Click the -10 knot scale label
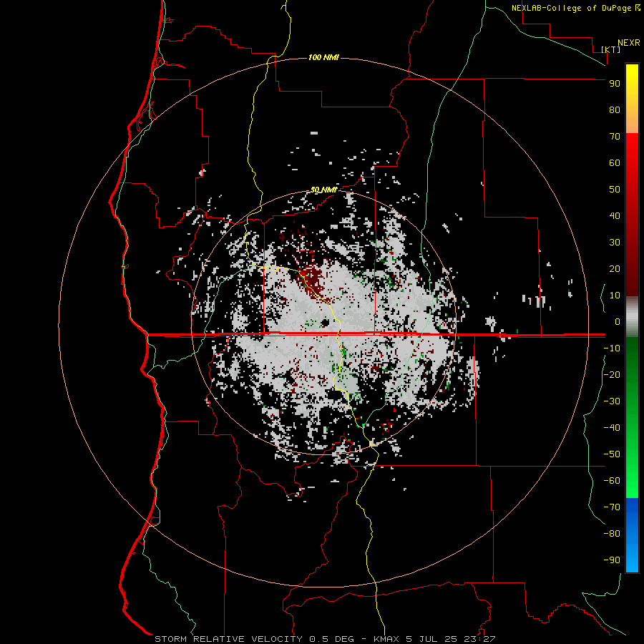Screen dimensions: 644x644 coord(612,348)
